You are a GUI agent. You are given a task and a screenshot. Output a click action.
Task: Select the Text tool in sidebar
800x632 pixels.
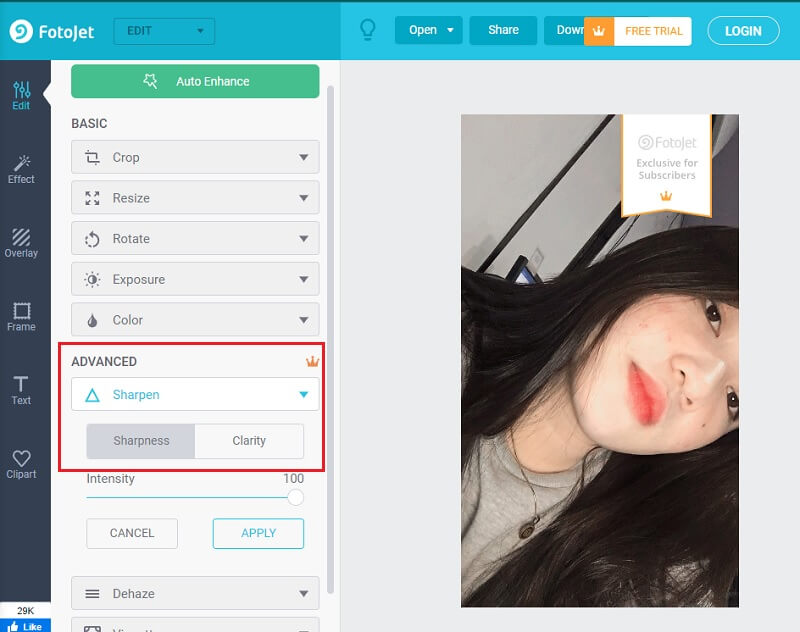pos(21,390)
